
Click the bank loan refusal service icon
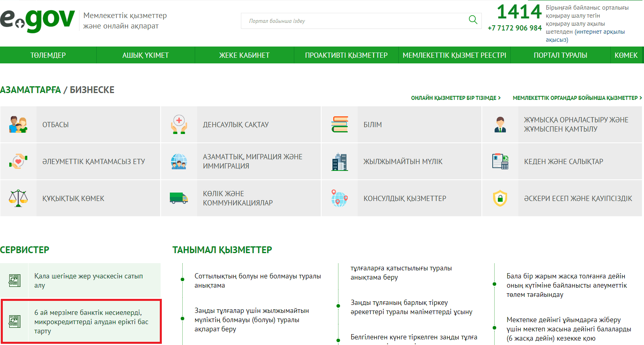tap(14, 321)
